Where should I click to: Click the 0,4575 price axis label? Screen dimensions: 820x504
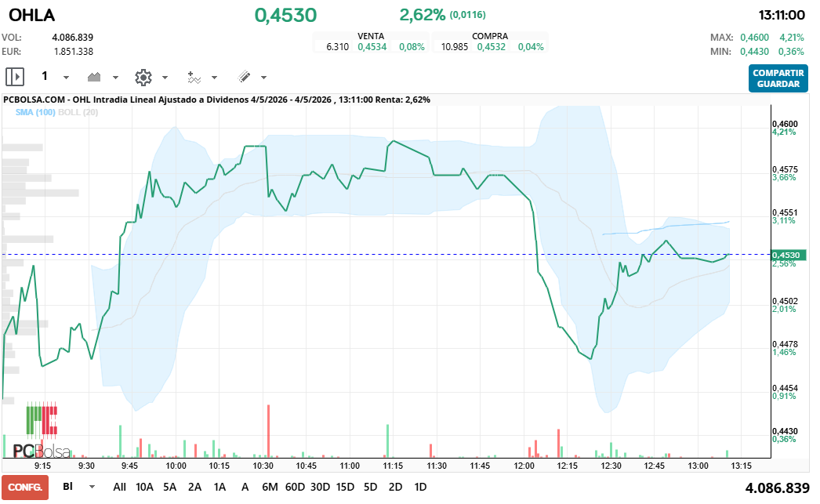pyautogui.click(x=785, y=169)
